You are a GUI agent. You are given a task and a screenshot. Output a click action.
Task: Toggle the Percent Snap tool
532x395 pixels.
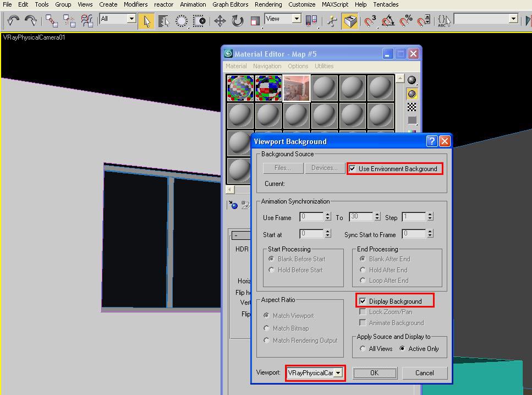(405, 21)
